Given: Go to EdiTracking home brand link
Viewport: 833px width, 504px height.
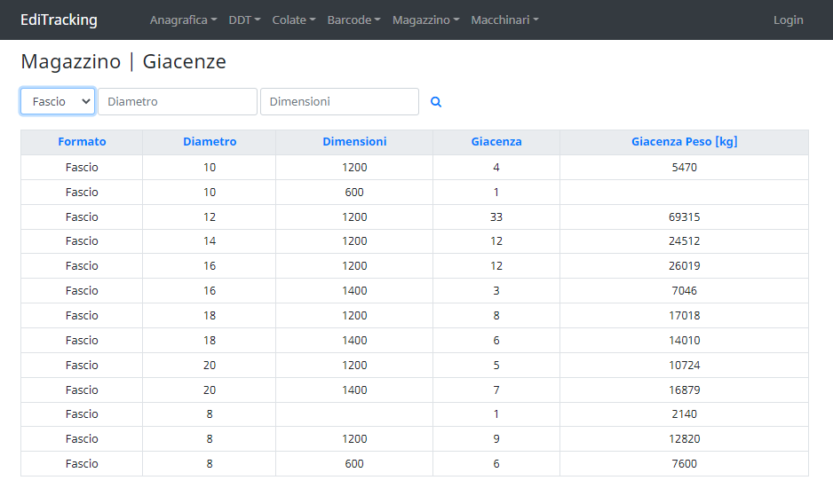Looking at the screenshot, I should pos(59,20).
